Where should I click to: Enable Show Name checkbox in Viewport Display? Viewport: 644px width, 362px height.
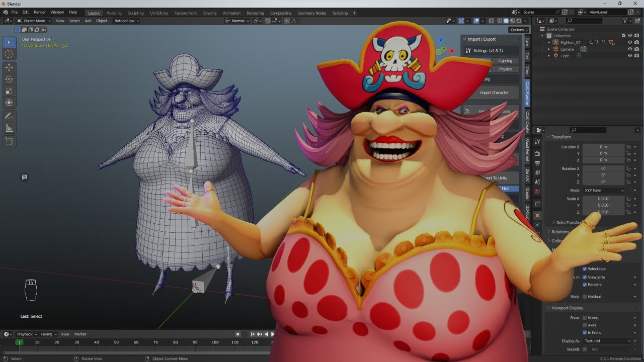point(585,318)
